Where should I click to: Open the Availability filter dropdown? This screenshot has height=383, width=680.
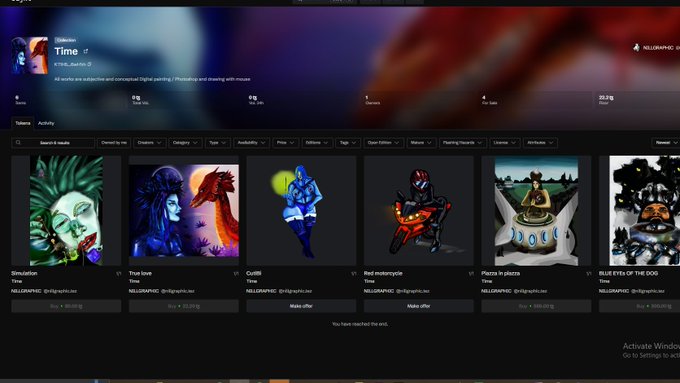click(x=252, y=143)
